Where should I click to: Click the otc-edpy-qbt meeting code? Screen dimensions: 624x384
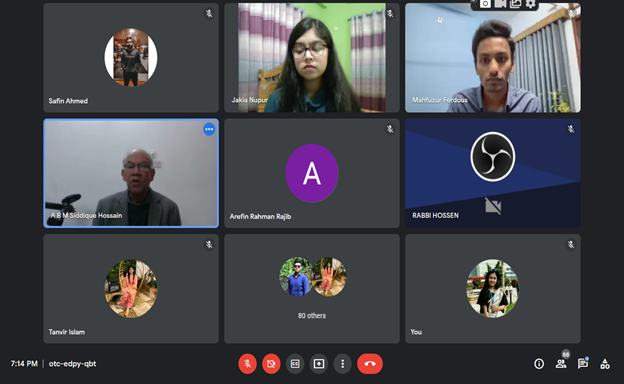pyautogui.click(x=72, y=364)
